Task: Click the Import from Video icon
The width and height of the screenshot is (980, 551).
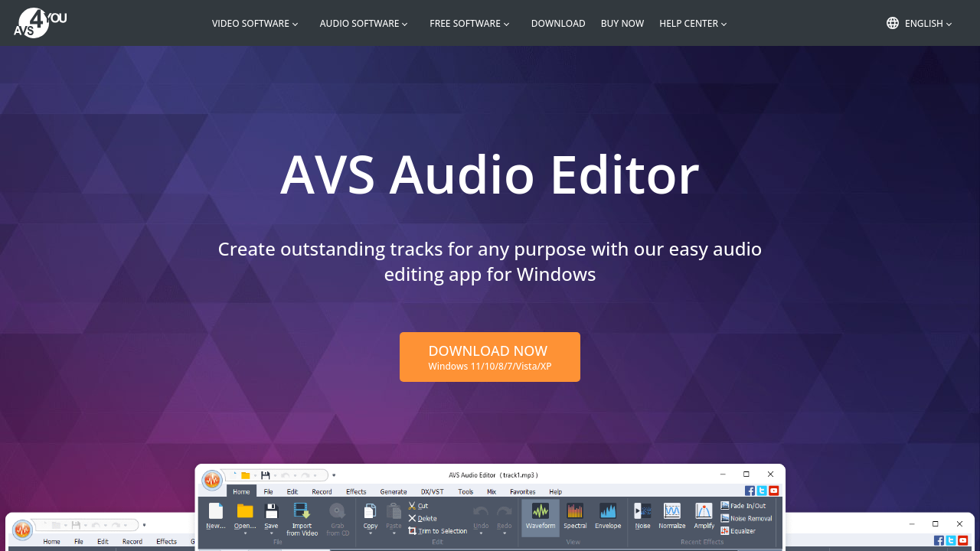Action: point(302,517)
